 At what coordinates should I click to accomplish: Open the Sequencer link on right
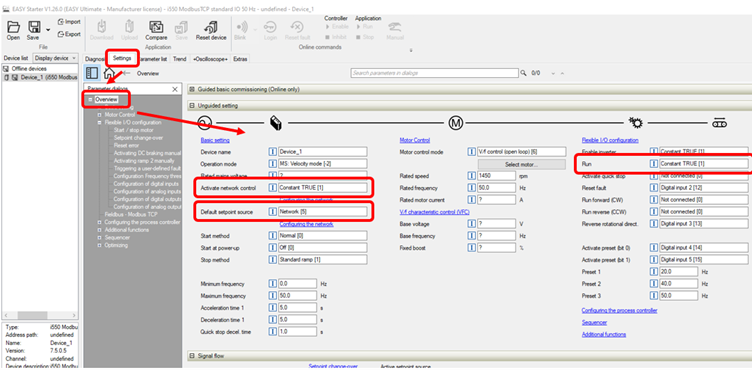[594, 322]
